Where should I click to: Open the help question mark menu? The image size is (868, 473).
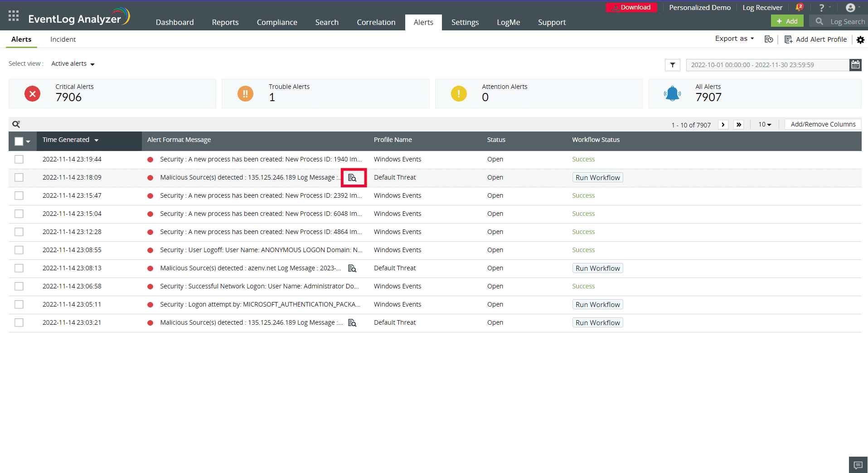(821, 8)
